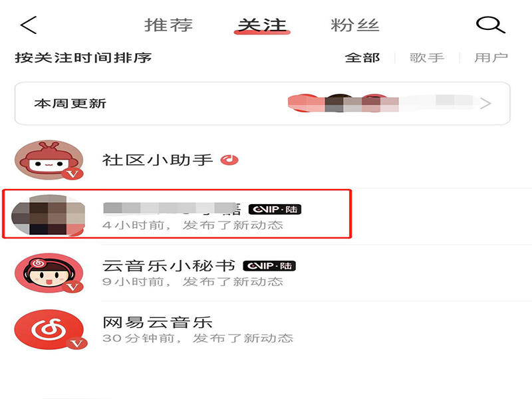The width and height of the screenshot is (532, 399).
Task: Filter the list by 歌手
Action: coord(427,58)
